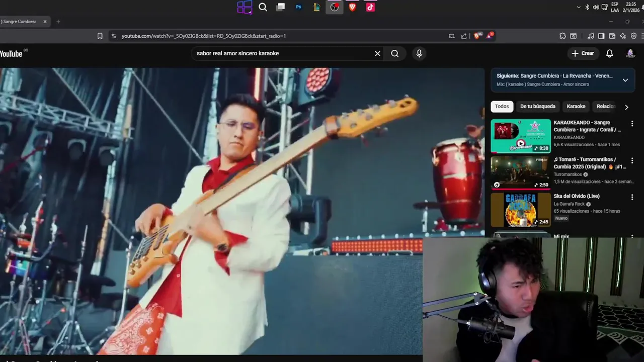Open YouTube notifications bell
644x362 pixels.
tap(610, 53)
